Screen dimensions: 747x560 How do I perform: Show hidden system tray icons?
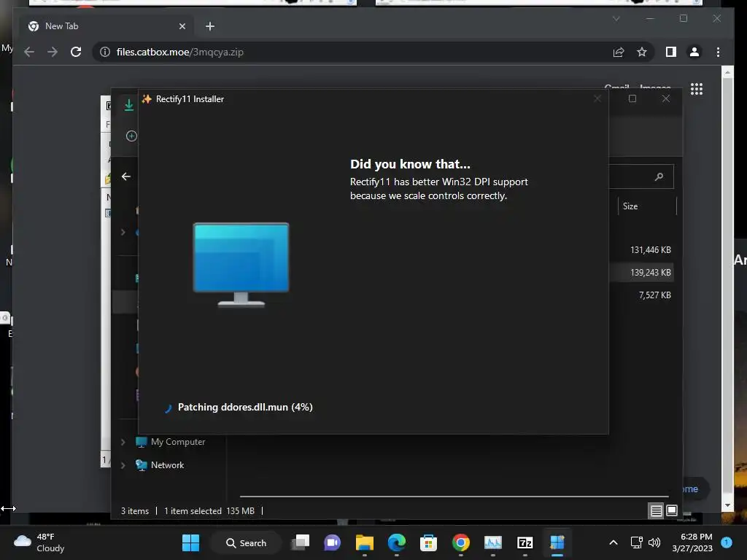coord(614,542)
